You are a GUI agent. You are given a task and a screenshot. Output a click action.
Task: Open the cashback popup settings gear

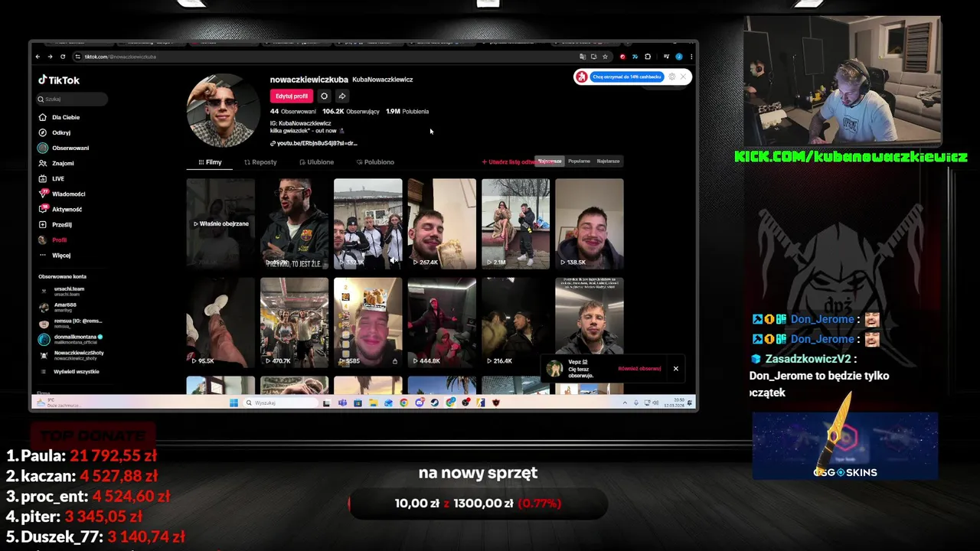tap(672, 77)
